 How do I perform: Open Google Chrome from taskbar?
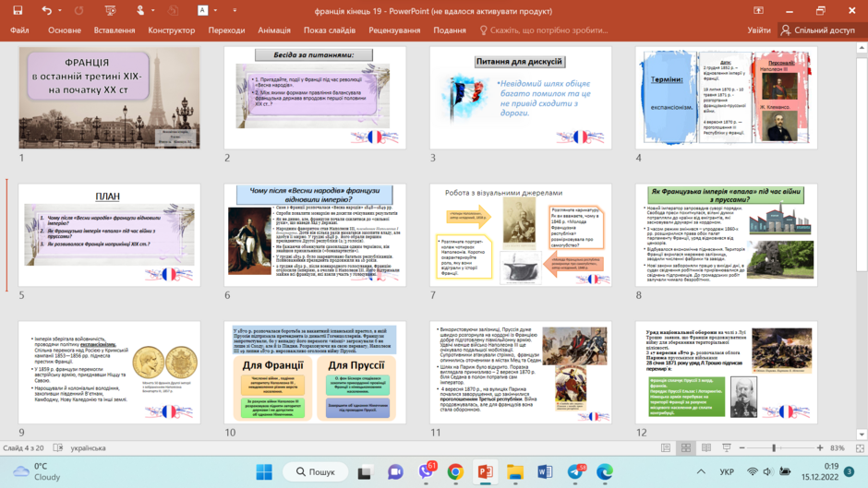tap(455, 472)
